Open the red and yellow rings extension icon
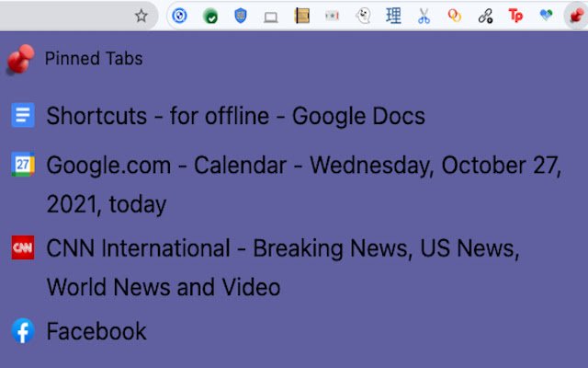The image size is (588, 368). coord(455,16)
